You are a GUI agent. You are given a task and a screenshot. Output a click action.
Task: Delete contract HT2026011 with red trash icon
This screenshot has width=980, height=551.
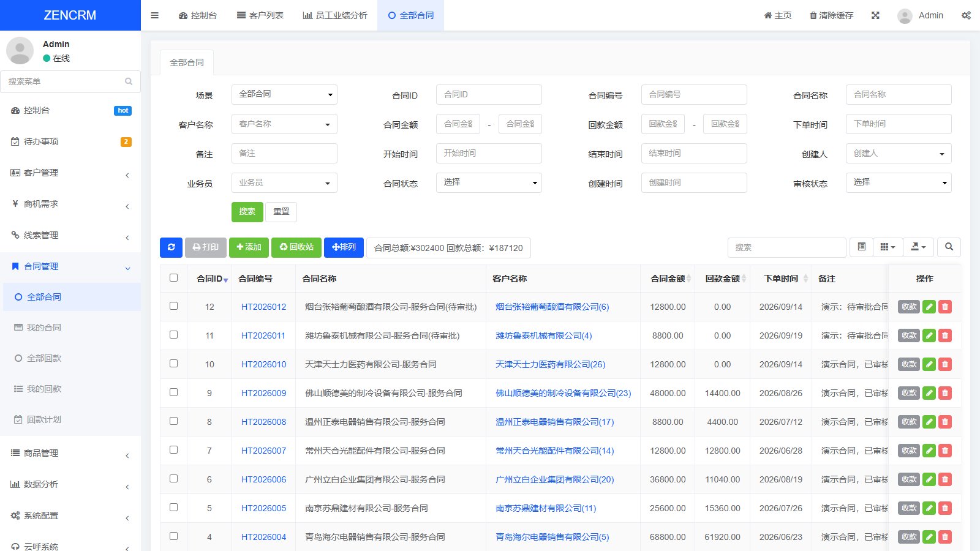[945, 335]
